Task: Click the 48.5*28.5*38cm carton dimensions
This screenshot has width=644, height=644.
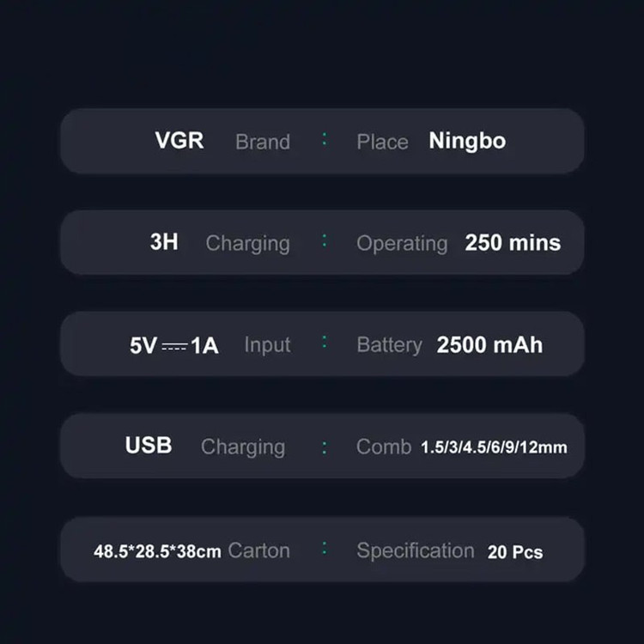Action: pos(157,550)
